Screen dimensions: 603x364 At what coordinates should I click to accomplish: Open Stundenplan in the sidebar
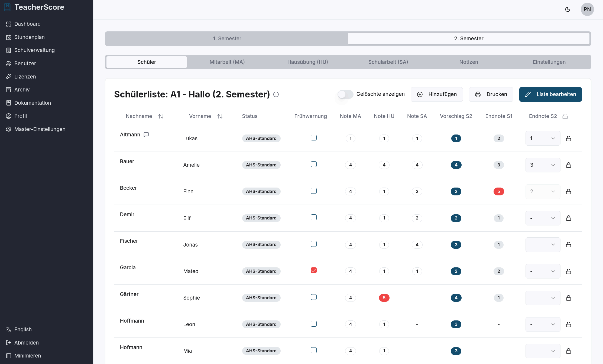(x=25, y=37)
